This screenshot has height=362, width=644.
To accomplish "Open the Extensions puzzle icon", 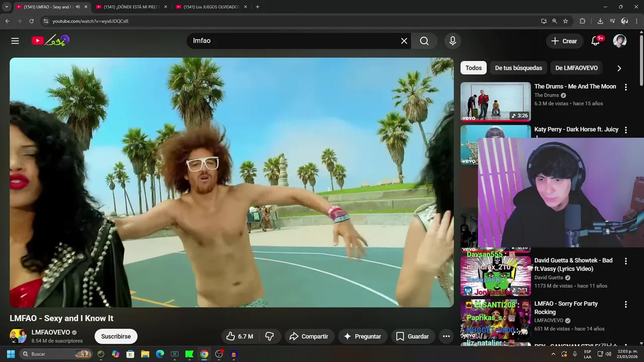I will click(582, 21).
